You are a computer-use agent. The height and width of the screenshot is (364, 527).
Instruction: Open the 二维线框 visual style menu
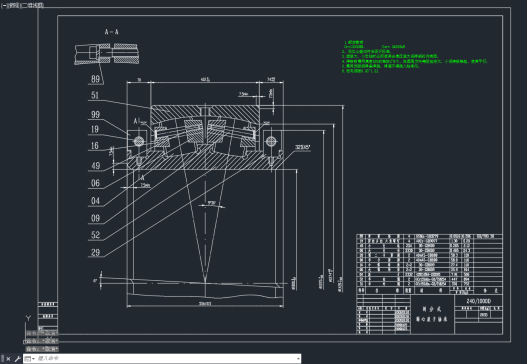click(33, 6)
